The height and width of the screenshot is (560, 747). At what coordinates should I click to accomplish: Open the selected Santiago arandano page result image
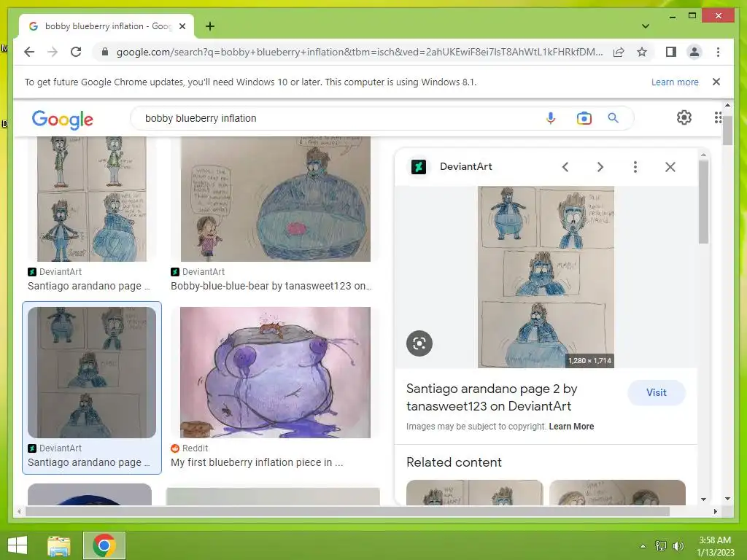pos(92,373)
